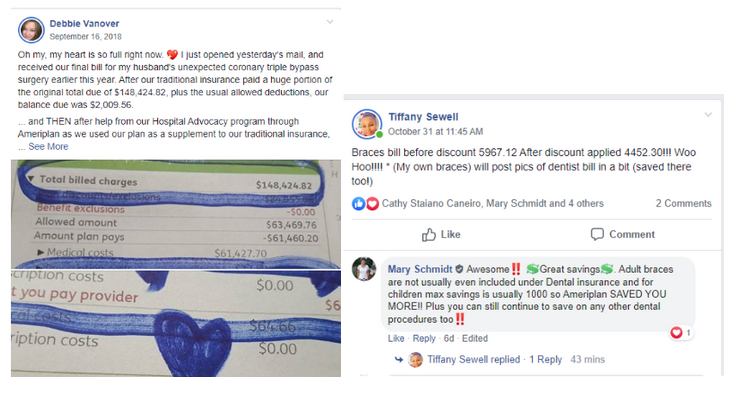The image size is (742, 403).
Task: Open options chevron on Debbie Vanover's post
Action: coord(330,22)
